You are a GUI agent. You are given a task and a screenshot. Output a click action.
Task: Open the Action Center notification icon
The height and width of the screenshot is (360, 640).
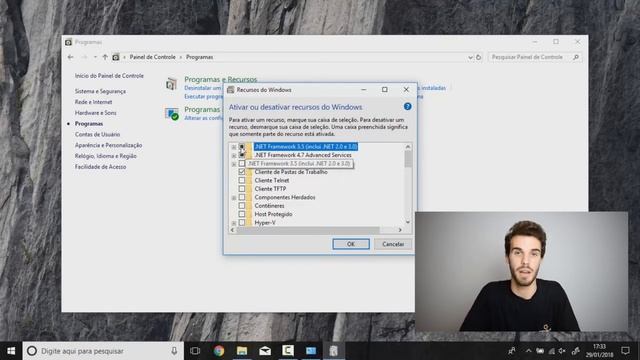point(625,351)
